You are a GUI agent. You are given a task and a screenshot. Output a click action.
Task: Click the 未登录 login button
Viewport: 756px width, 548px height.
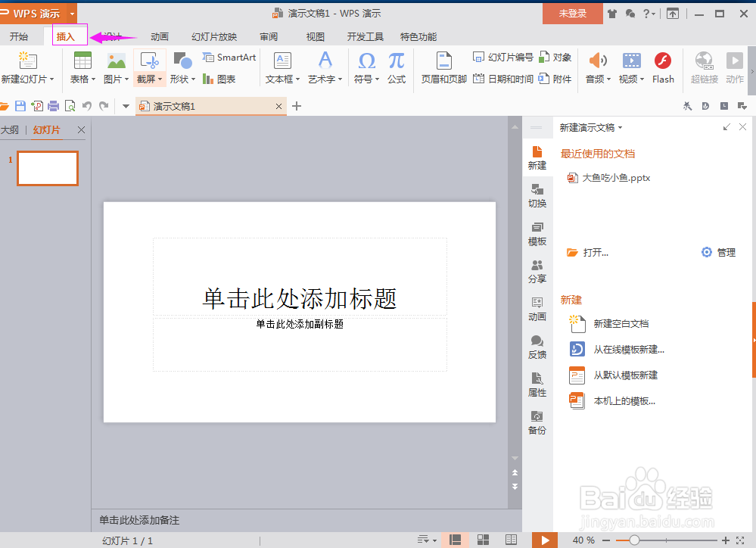pyautogui.click(x=573, y=14)
